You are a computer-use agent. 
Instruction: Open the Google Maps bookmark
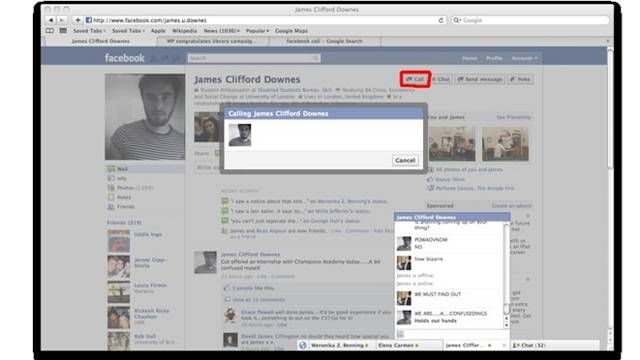(291, 31)
